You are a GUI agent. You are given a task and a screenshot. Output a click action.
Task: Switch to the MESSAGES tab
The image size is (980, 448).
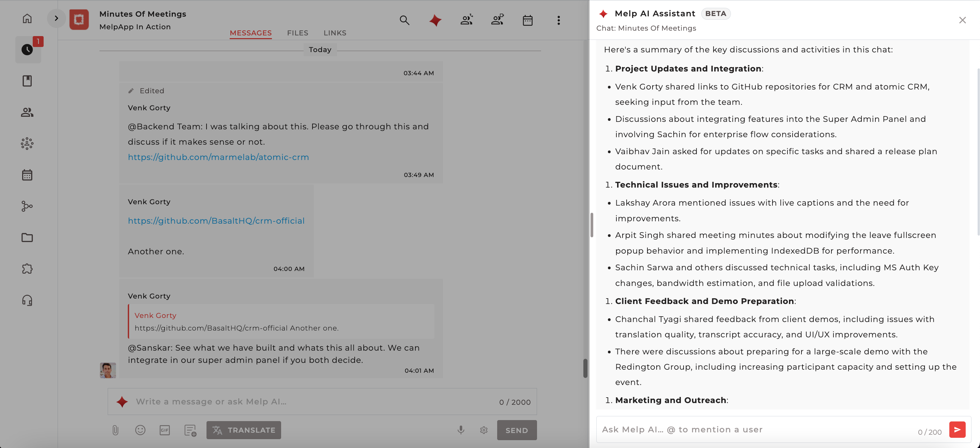pyautogui.click(x=251, y=33)
